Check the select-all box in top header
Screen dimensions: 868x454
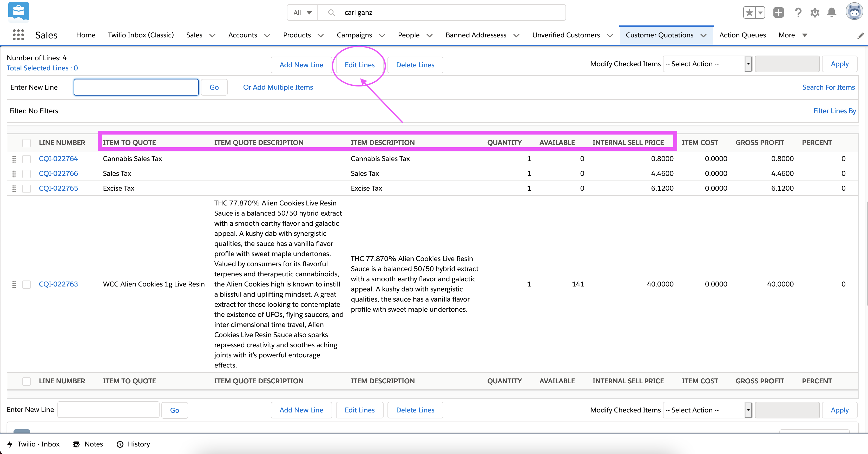[x=26, y=143]
